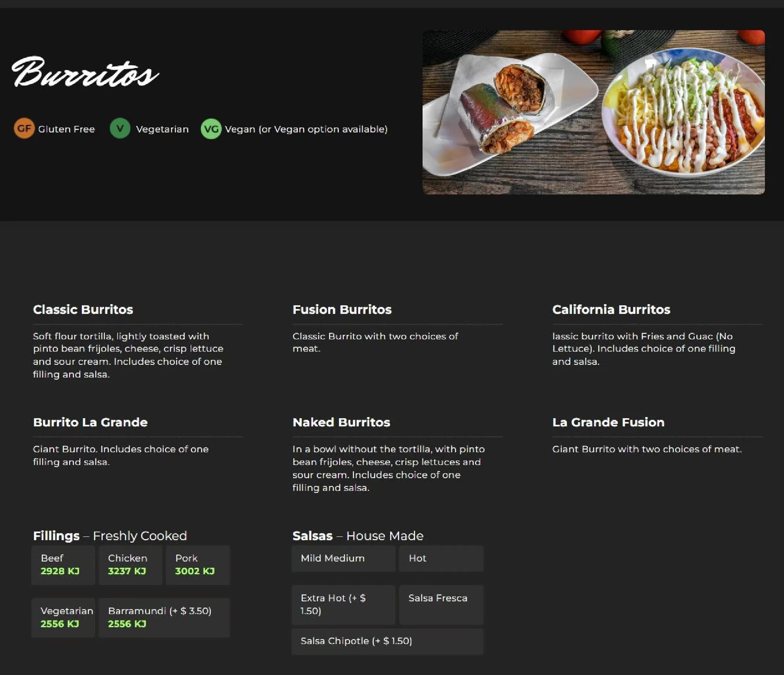The height and width of the screenshot is (675, 784).
Task: Choose the Vegetarian filling card
Action: coord(63,617)
